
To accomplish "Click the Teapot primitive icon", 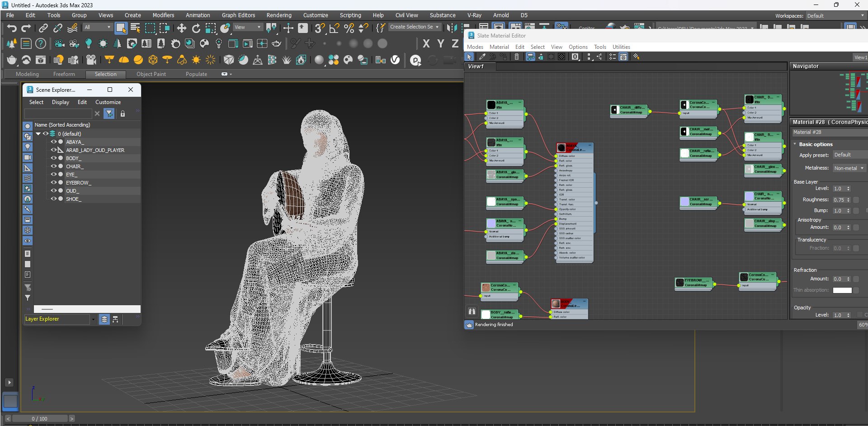I will [12, 60].
